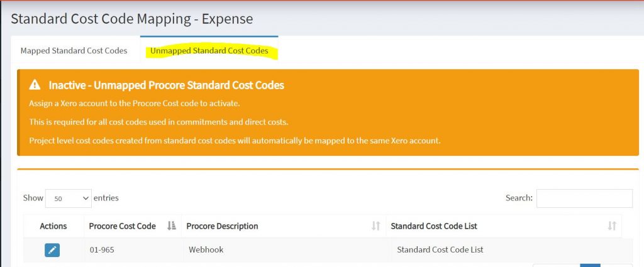The width and height of the screenshot is (644, 267).
Task: Click the Inactive - Unmapped Procore banner heading
Action: coord(166,85)
